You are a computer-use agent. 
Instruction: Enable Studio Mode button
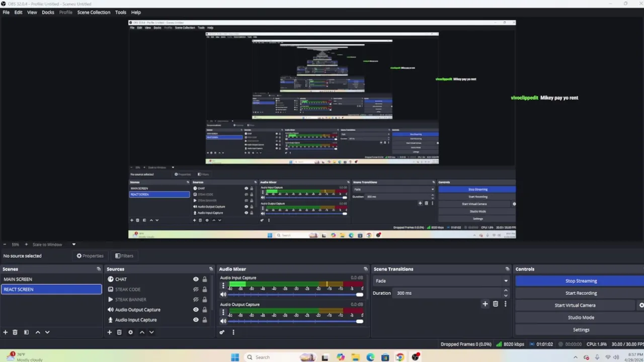point(580,317)
